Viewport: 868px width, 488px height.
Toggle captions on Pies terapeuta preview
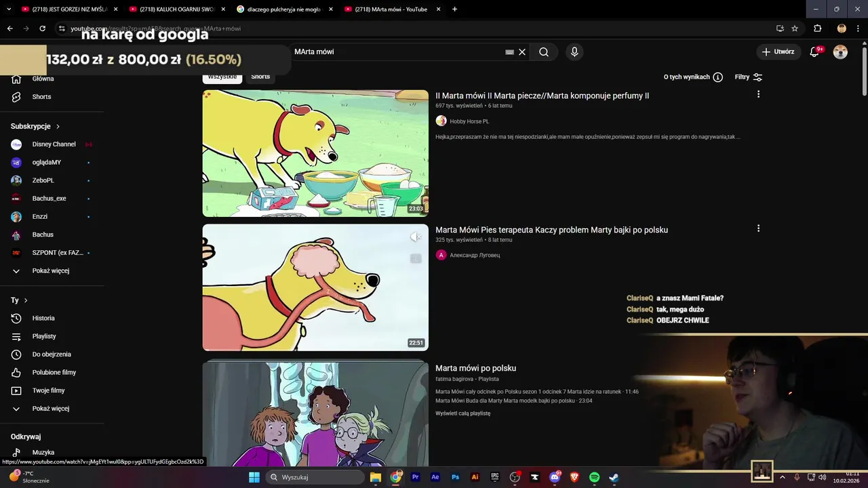point(416,258)
